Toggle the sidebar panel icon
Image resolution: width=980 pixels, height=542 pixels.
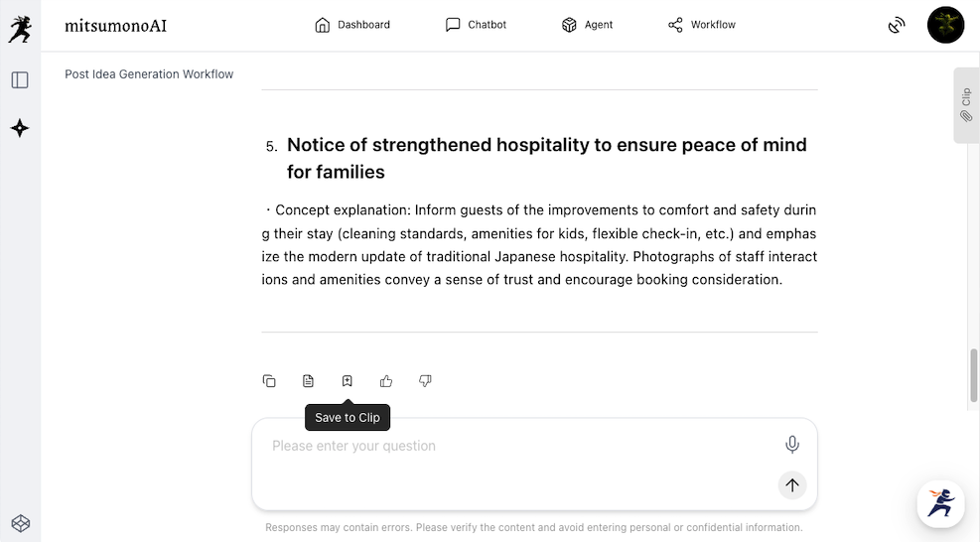pyautogui.click(x=20, y=79)
